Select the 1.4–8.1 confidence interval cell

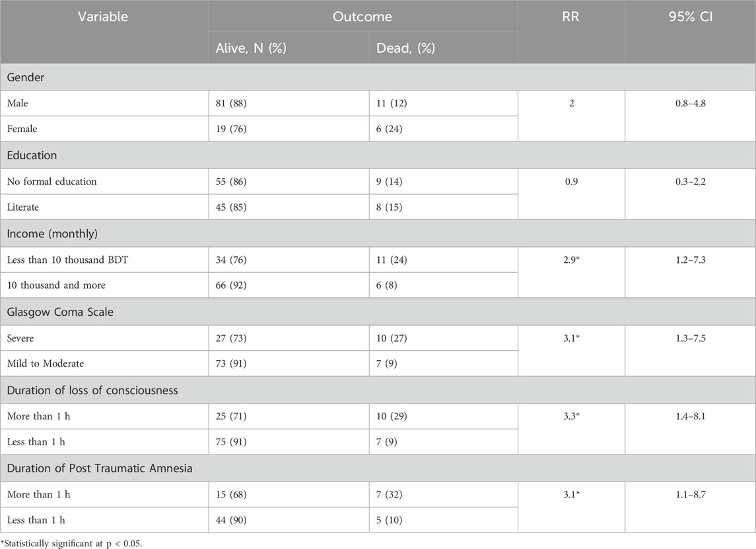[689, 416]
